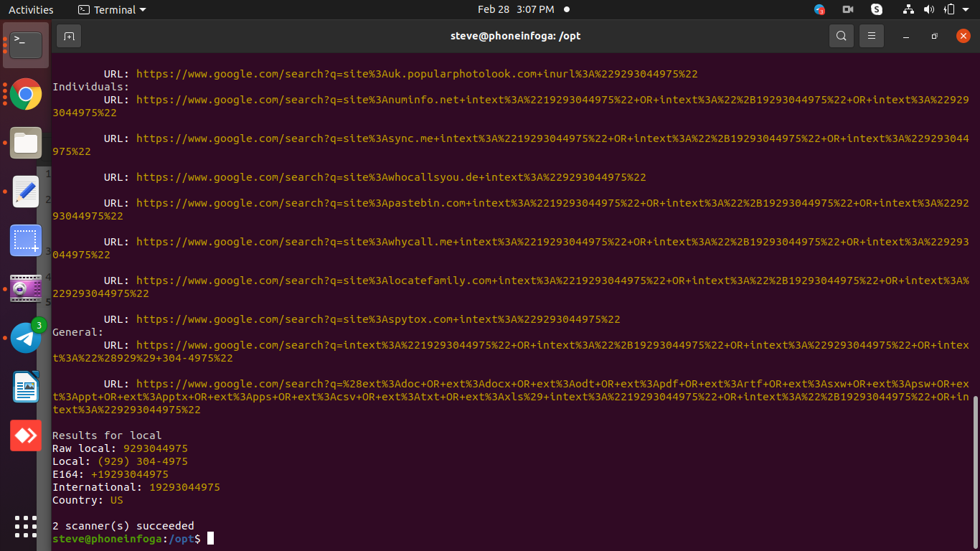This screenshot has height=551, width=980.
Task: Click the terminal search icon
Action: [842, 36]
